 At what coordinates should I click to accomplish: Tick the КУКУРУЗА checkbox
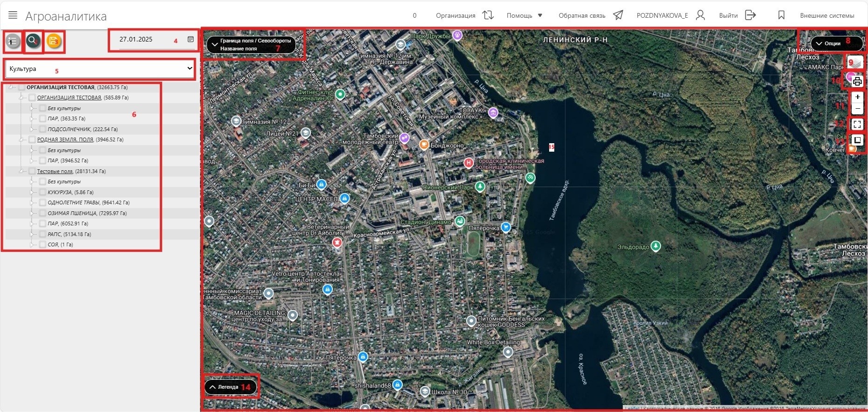[x=42, y=192]
